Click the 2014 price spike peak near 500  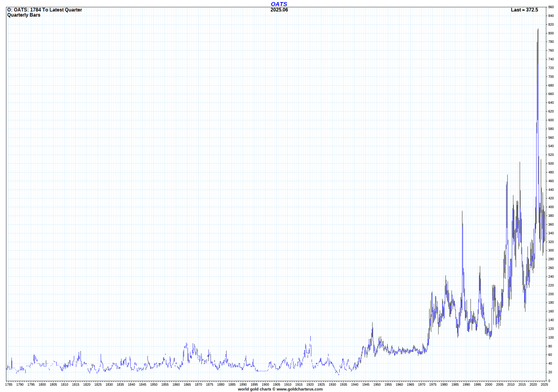click(x=520, y=162)
